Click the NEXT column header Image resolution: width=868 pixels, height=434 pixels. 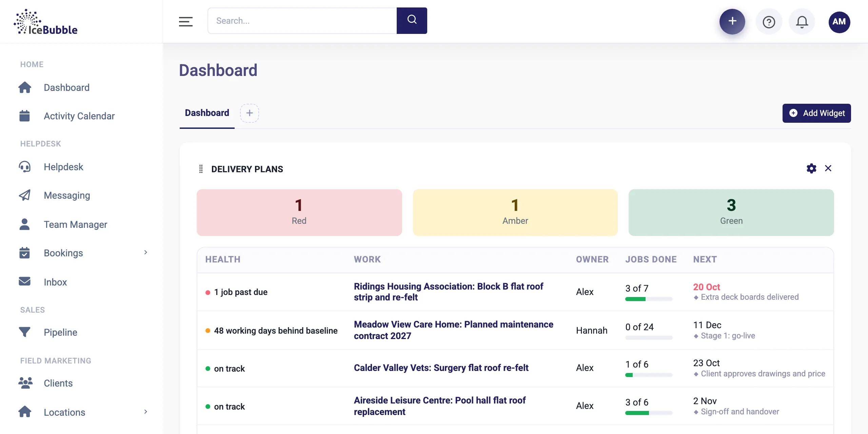[705, 259]
